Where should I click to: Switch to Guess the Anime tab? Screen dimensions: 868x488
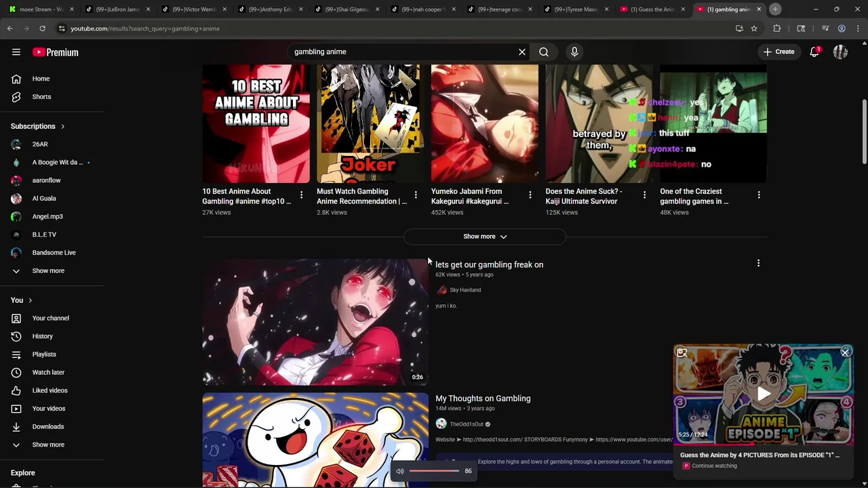(651, 9)
